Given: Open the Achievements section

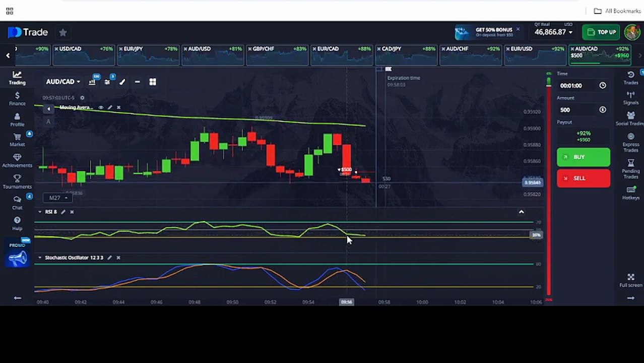Looking at the screenshot, I should [x=17, y=161].
